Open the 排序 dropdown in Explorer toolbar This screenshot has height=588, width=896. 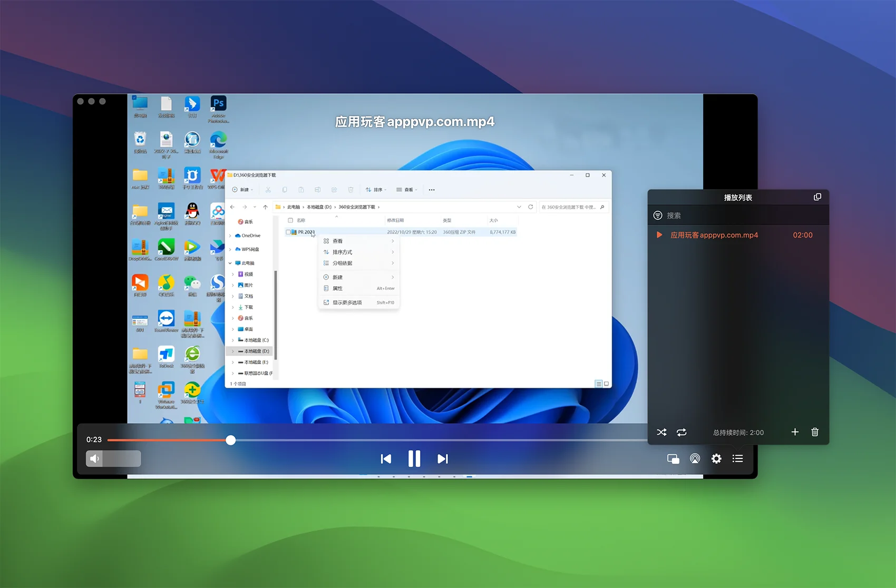coord(376,190)
